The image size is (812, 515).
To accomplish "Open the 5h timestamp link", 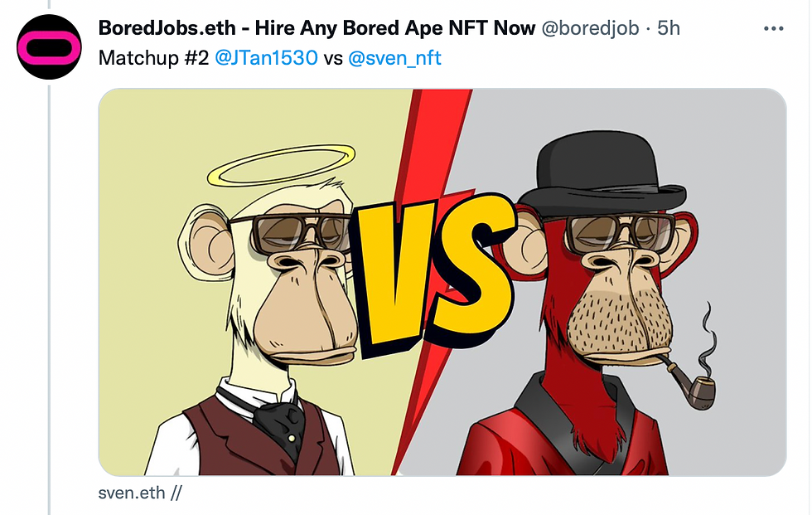I will (x=669, y=28).
